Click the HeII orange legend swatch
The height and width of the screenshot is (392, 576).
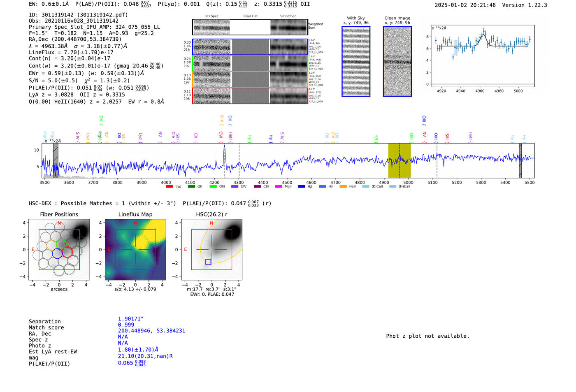[x=343, y=187]
